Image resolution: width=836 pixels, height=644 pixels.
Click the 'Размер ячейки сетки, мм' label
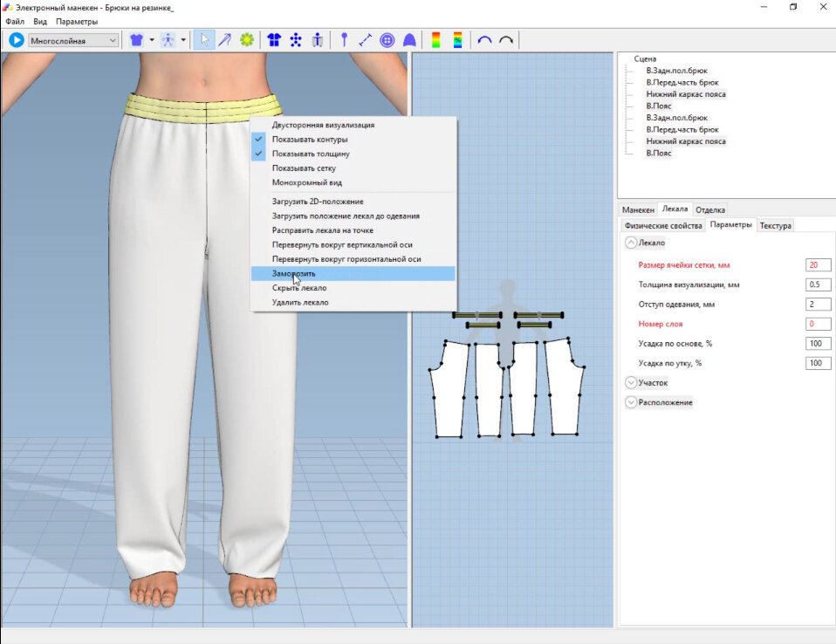(684, 265)
